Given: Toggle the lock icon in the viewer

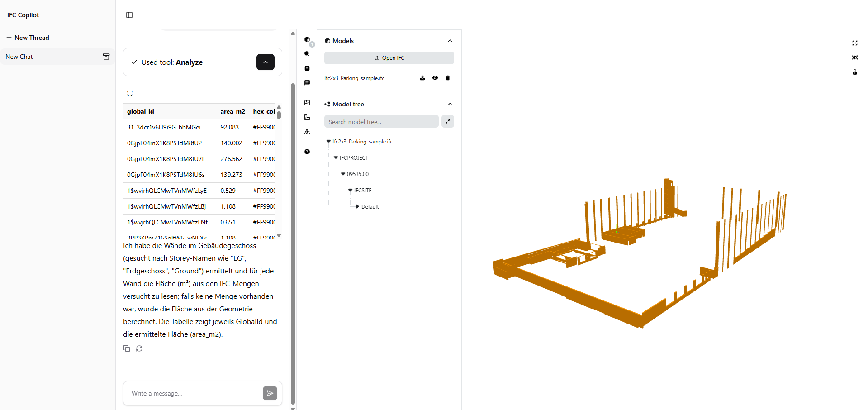Looking at the screenshot, I should (855, 72).
